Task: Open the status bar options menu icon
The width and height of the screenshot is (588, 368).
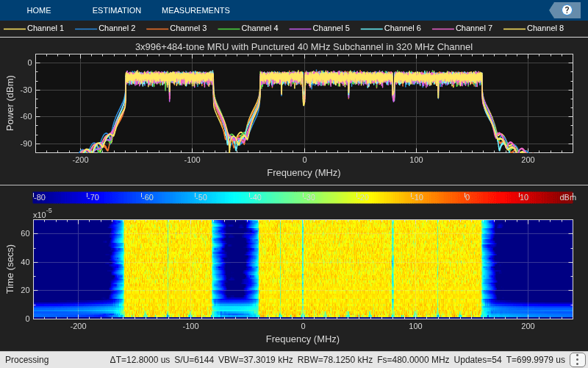Action: click(x=576, y=360)
